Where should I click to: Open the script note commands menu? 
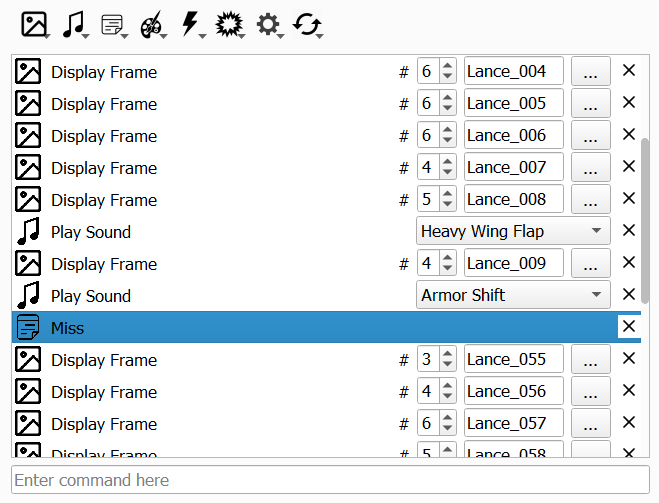click(113, 24)
